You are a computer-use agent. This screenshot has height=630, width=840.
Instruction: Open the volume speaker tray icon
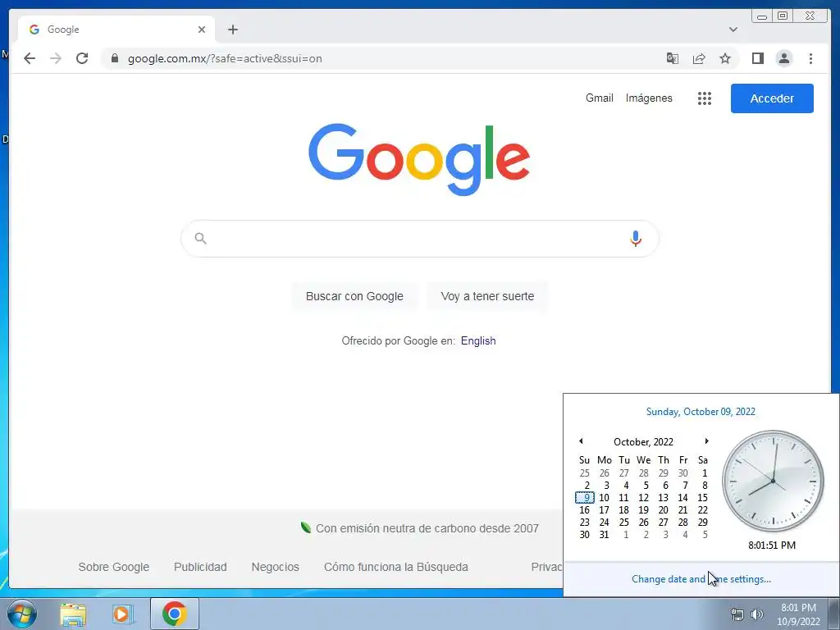tap(756, 614)
